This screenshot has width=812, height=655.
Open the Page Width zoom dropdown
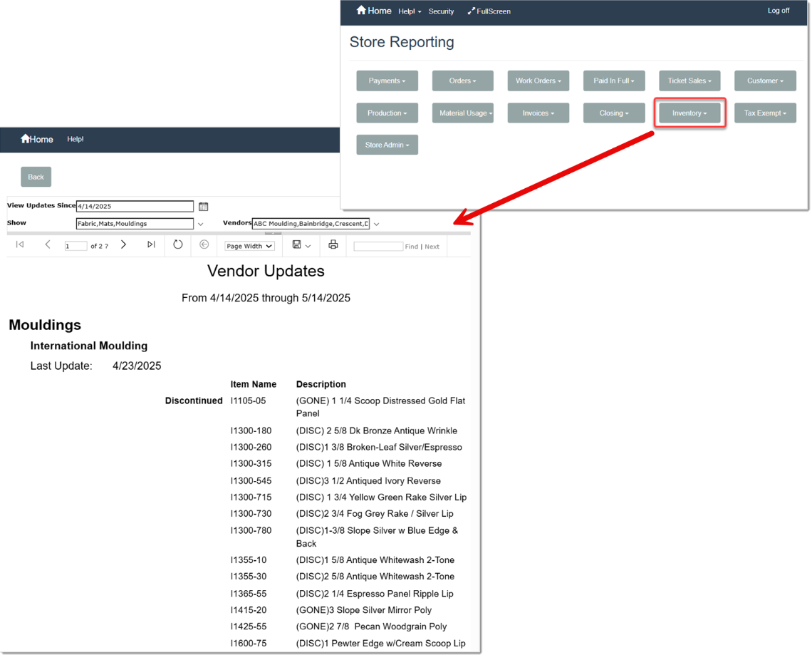[x=249, y=245]
